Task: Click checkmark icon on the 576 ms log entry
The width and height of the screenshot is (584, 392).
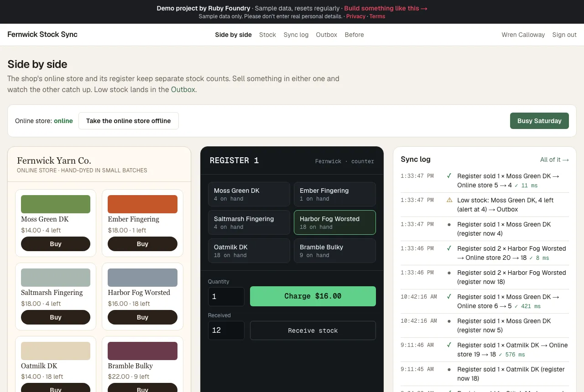Action: click(449, 345)
